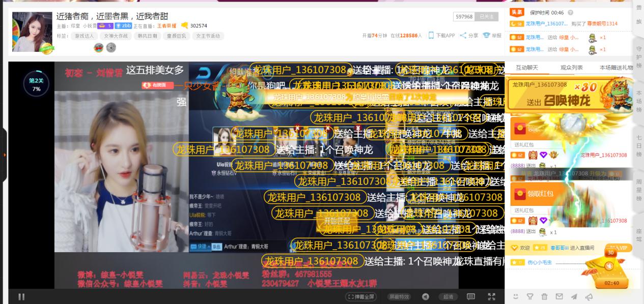Viewport: 644px width, 304px height.
Task: Toggle block effects (屏蔽特效)
Action: tap(399, 297)
